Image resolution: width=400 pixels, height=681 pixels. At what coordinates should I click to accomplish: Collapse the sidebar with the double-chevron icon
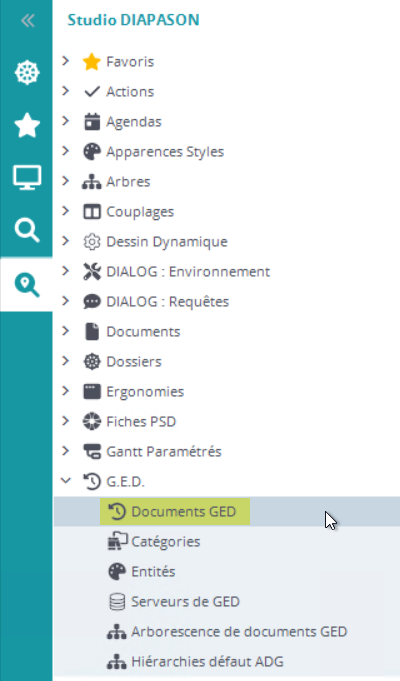point(27,20)
